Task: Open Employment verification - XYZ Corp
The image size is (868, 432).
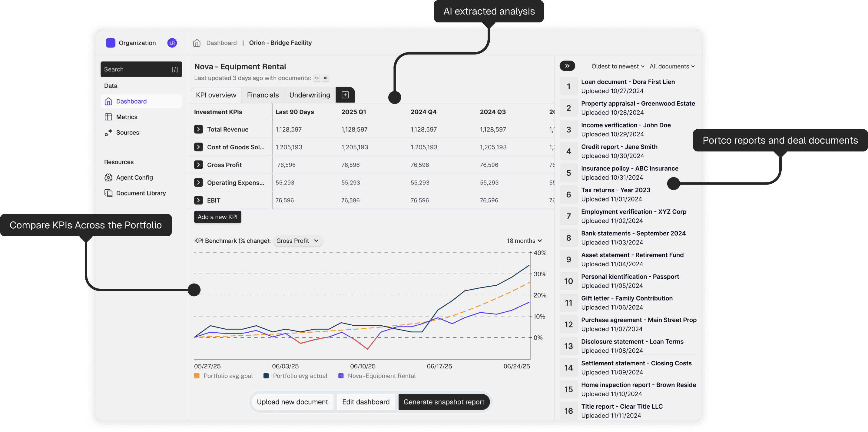Action: [628, 216]
